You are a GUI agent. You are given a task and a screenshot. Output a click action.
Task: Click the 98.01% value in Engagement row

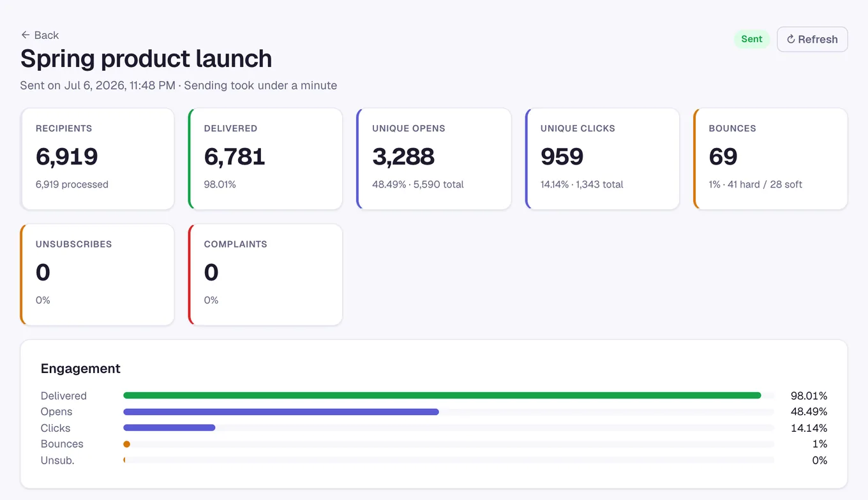point(809,396)
